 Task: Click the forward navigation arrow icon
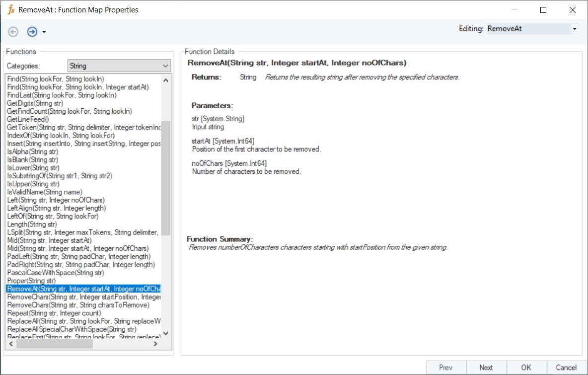[x=32, y=32]
